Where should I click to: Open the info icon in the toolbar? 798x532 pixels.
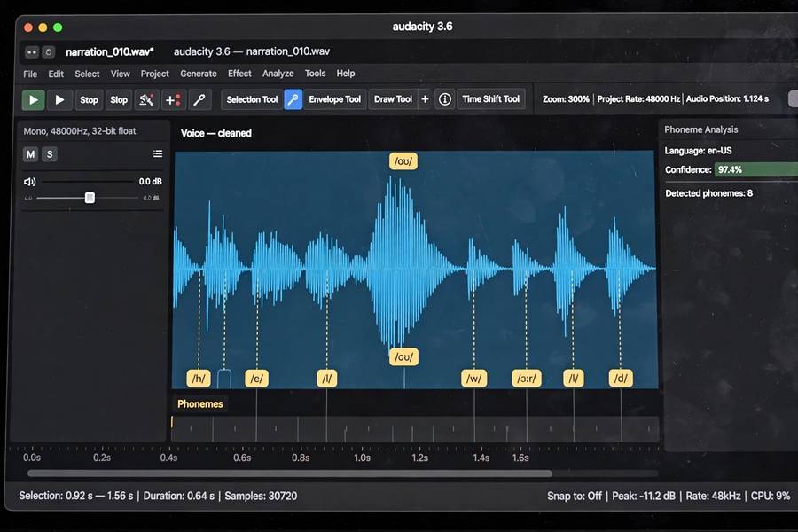pyautogui.click(x=445, y=99)
